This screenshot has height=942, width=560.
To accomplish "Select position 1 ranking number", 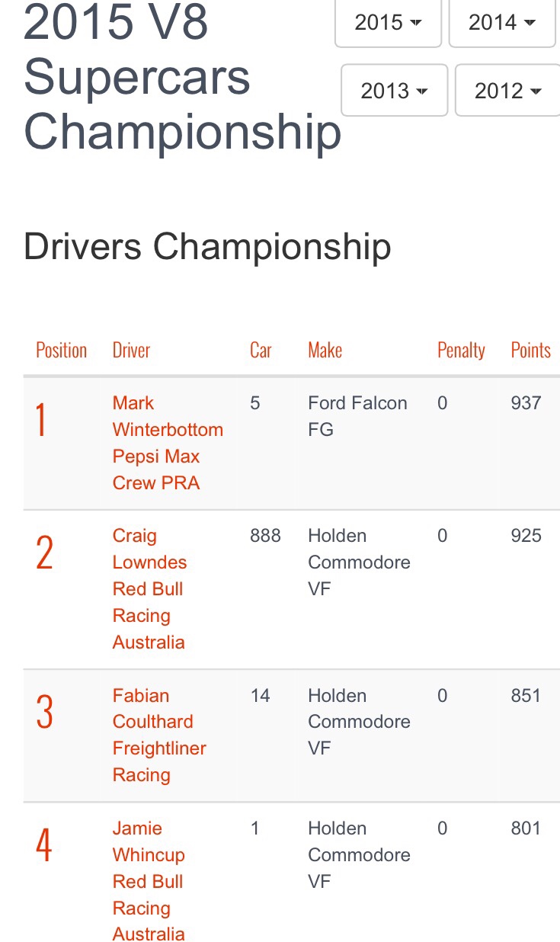I will pos(41,421).
